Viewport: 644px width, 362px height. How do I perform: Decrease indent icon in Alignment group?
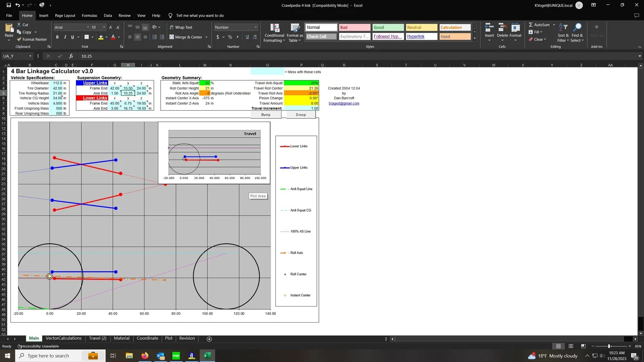coord(154,37)
